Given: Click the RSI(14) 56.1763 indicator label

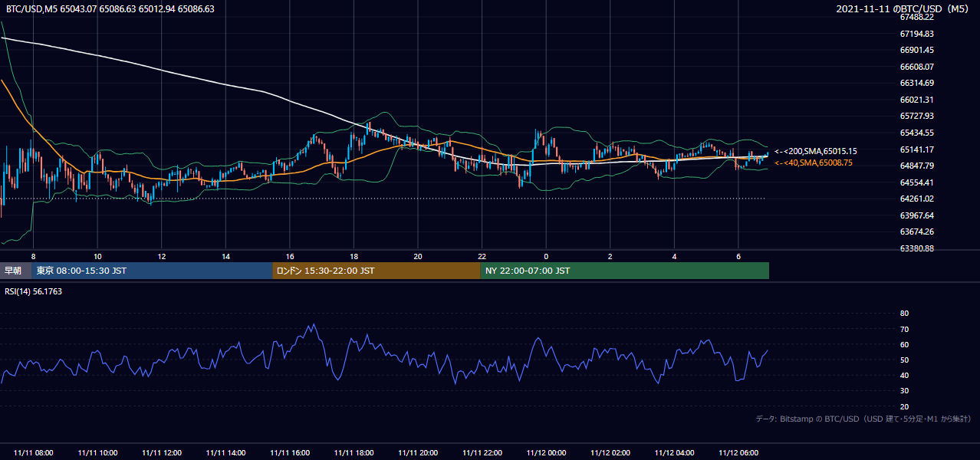Looking at the screenshot, I should [x=34, y=291].
